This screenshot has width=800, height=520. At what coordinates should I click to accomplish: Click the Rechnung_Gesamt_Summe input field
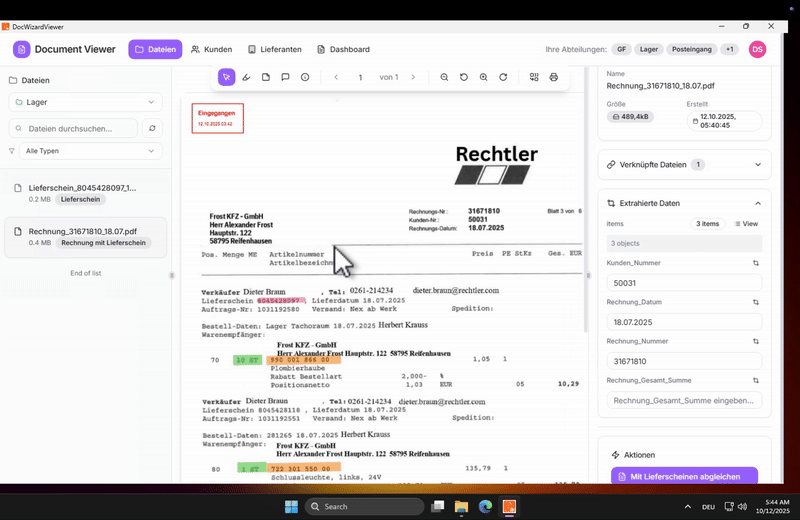684,400
